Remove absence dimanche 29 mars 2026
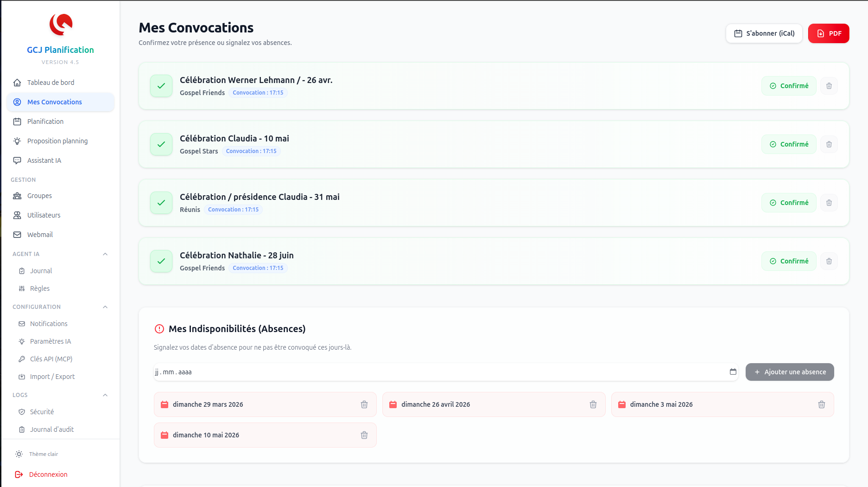This screenshot has width=868, height=487. [x=364, y=404]
